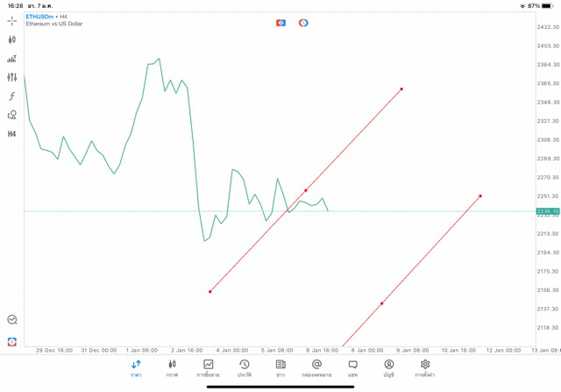Open the indicators f icon
The width and height of the screenshot is (561, 392).
click(x=12, y=96)
